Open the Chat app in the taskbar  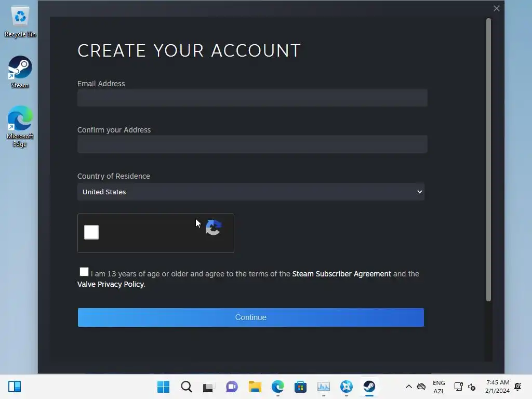[232, 387]
